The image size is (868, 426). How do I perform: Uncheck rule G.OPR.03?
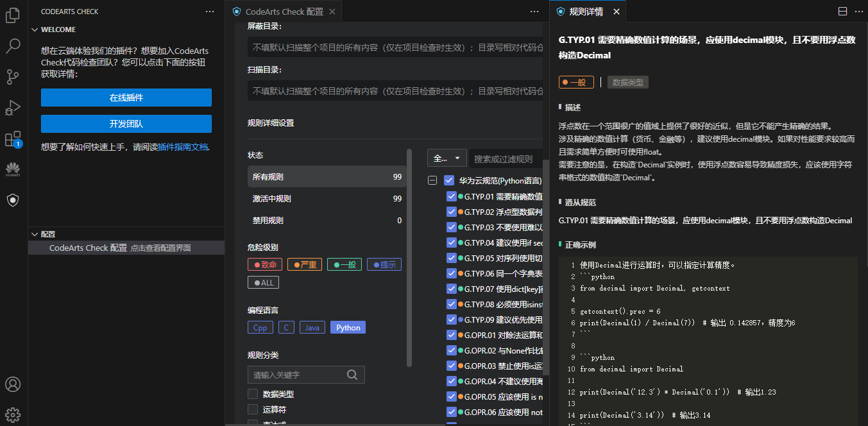[x=451, y=366]
